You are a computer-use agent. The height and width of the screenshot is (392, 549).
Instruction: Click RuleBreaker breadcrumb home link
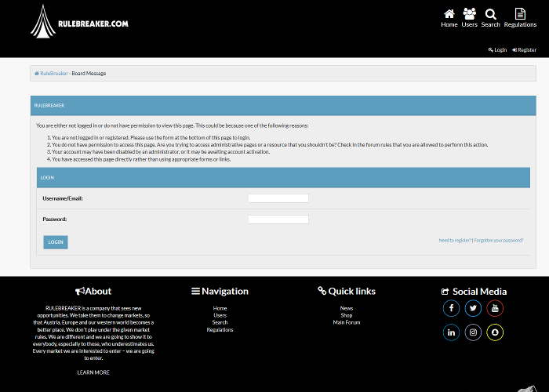[52, 73]
